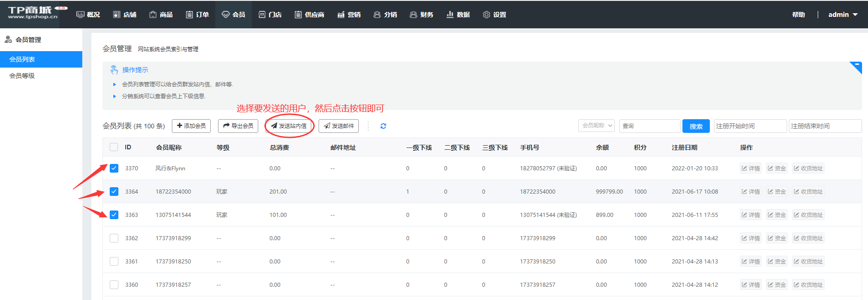Expand the admin account dropdown
Viewport: 868px width, 300px height.
pos(842,15)
